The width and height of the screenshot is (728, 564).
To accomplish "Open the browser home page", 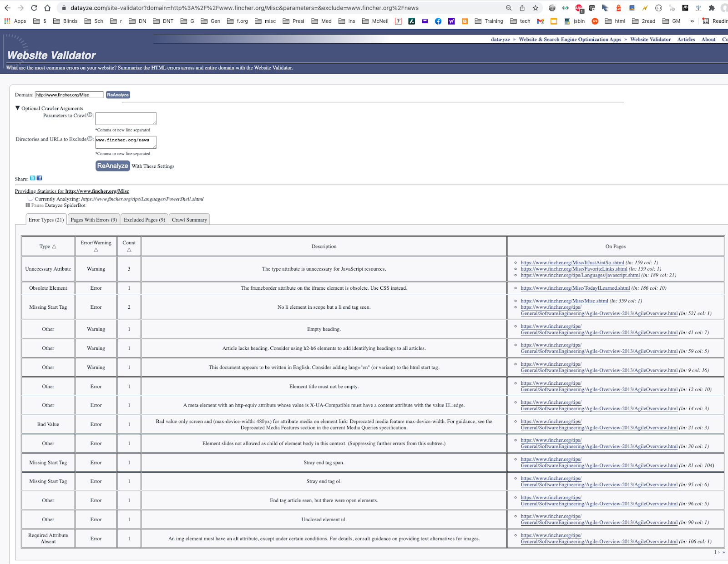I will click(x=47, y=8).
